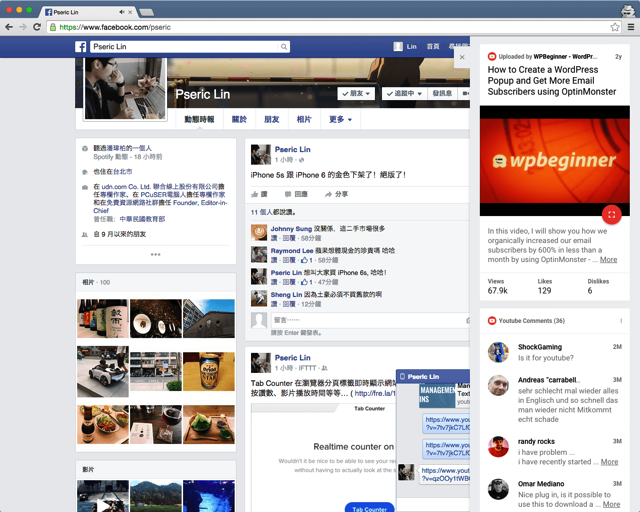Image resolution: width=640 pixels, height=512 pixels.
Task: Click randy rocks' avatar in comments
Action: pos(498,446)
